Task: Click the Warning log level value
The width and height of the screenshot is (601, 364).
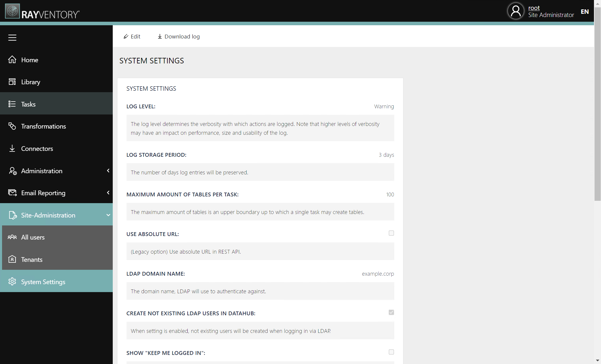Action: coord(384,106)
